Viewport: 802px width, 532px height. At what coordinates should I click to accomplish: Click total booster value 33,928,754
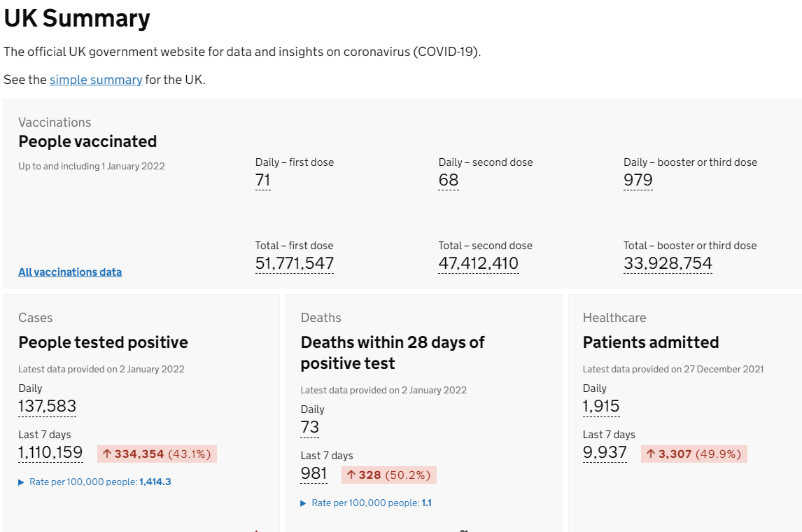[x=668, y=263]
